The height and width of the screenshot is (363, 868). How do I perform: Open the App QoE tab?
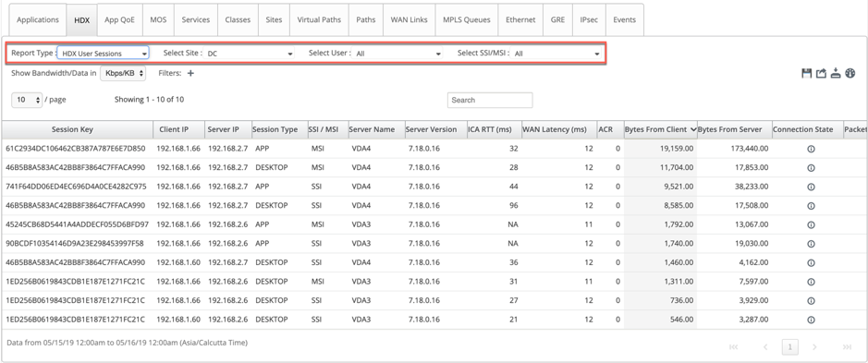tap(119, 19)
